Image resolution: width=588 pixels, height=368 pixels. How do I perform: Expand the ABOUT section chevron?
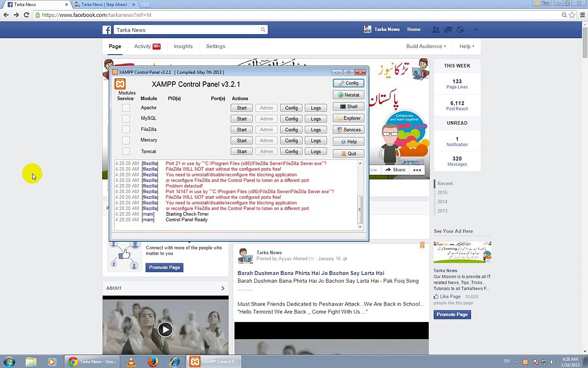[x=223, y=288]
